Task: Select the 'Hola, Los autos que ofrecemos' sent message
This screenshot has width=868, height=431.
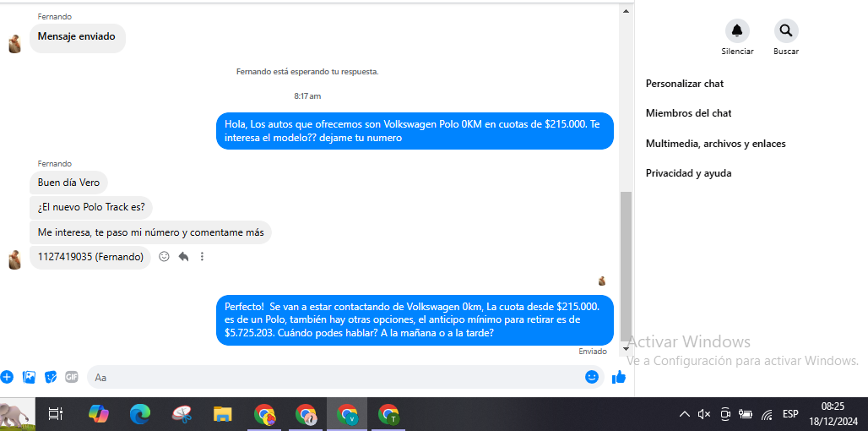Action: pos(415,131)
